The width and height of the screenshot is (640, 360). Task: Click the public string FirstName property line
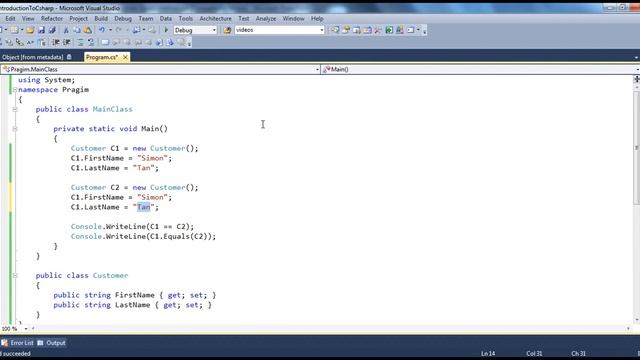(x=135, y=295)
